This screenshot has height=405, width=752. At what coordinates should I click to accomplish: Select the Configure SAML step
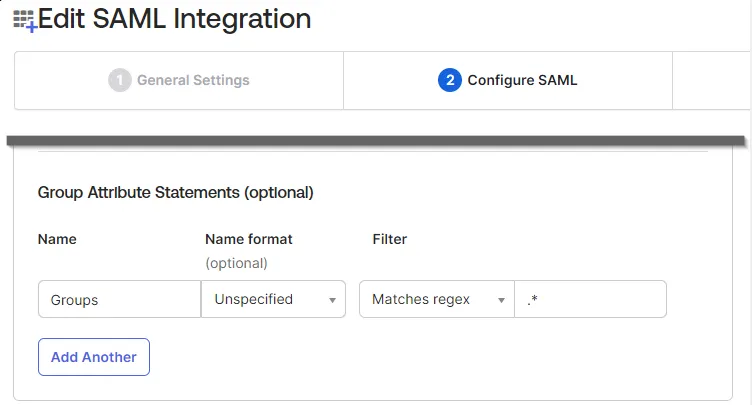tap(508, 80)
